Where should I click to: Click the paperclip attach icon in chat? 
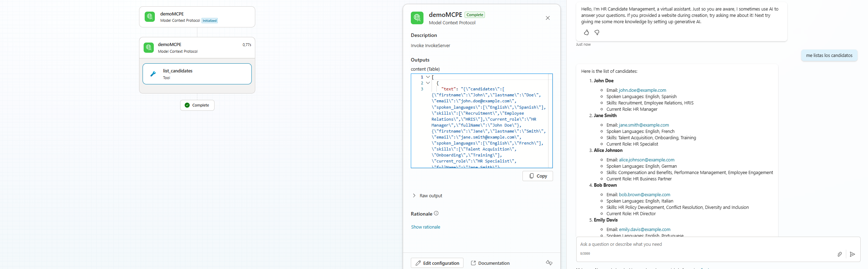pos(840,254)
